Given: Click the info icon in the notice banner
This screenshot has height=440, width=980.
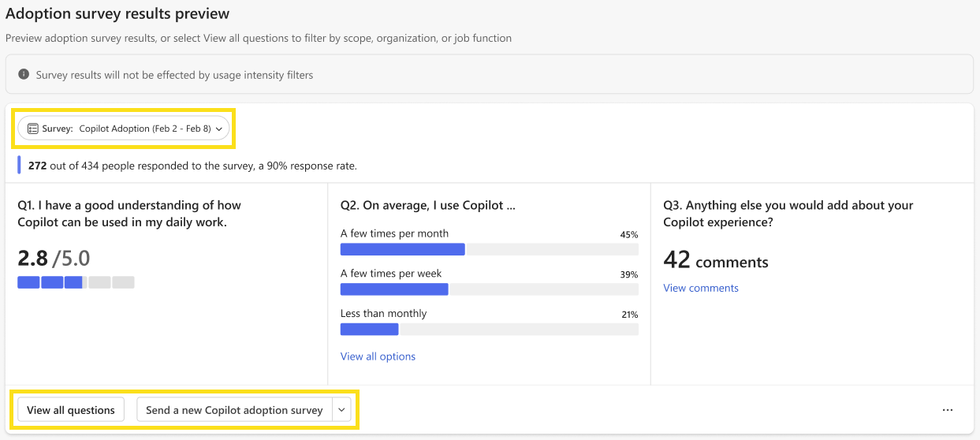Looking at the screenshot, I should [24, 75].
